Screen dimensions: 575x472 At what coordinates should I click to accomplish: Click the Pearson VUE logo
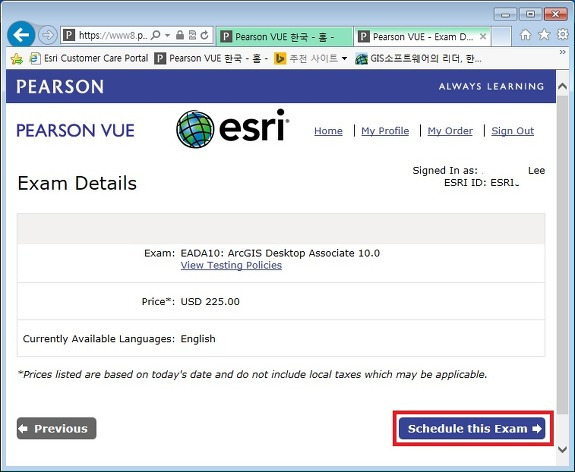coord(76,131)
